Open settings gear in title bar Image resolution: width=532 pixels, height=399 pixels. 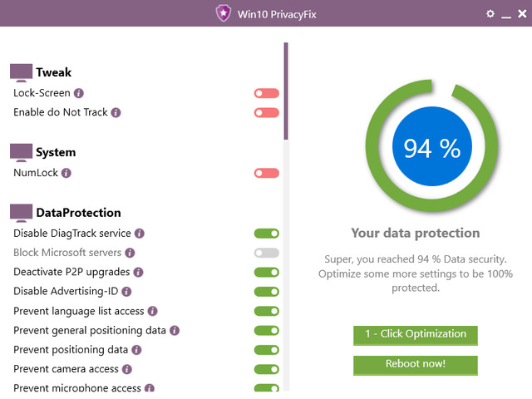click(490, 14)
